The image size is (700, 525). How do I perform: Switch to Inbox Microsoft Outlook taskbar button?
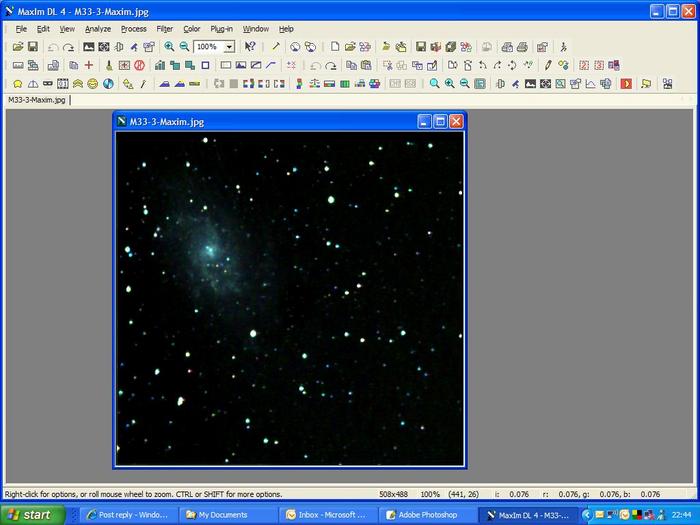(x=327, y=515)
